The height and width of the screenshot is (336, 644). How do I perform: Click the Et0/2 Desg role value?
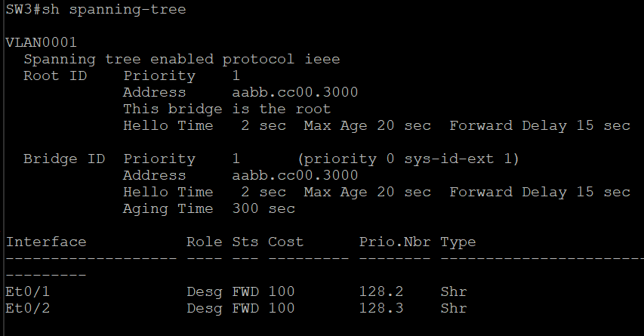coord(204,309)
